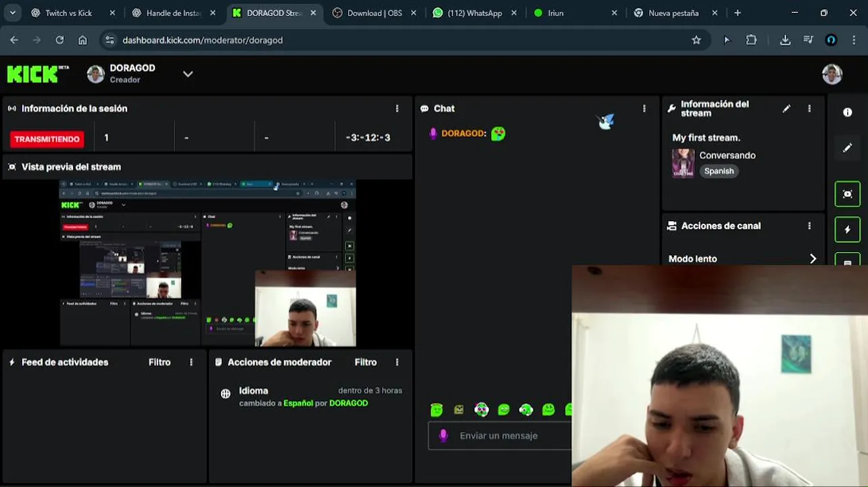This screenshot has width=868, height=487.
Task: Click the Idioma globe icon
Action: coord(226,394)
